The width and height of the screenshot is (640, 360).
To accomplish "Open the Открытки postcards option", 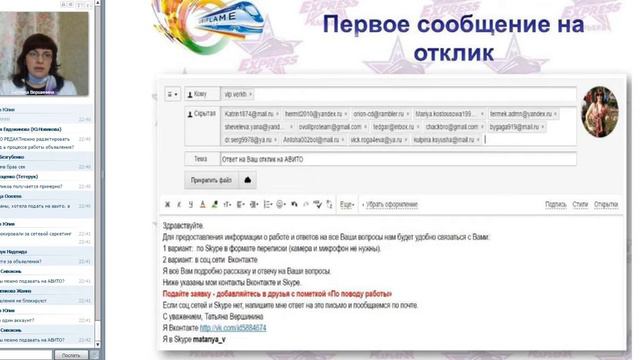I will [x=606, y=204].
